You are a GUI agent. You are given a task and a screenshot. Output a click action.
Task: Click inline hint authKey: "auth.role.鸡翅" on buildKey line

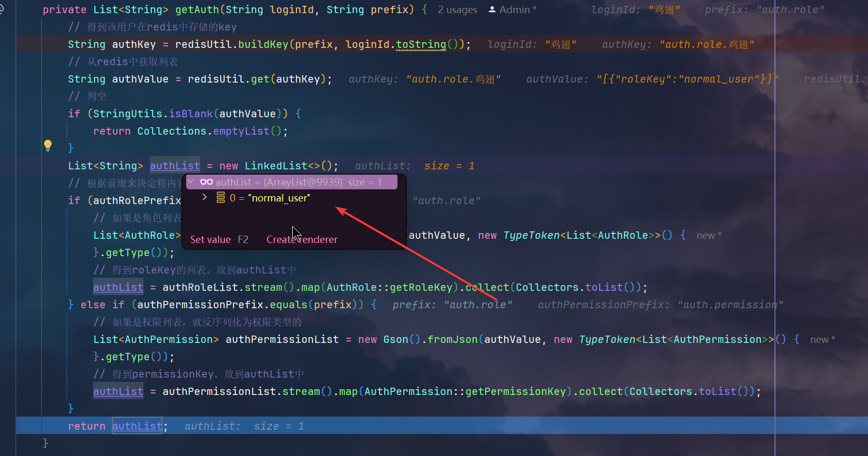[678, 44]
